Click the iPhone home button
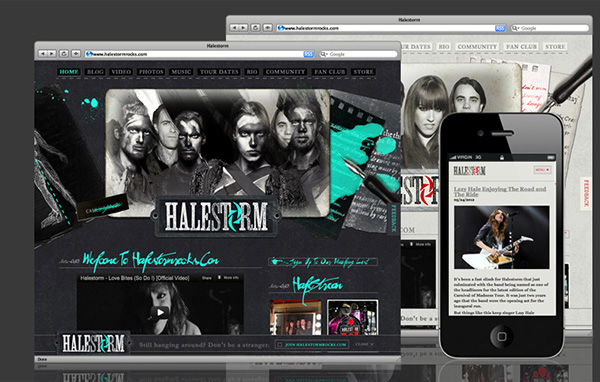 [x=502, y=336]
